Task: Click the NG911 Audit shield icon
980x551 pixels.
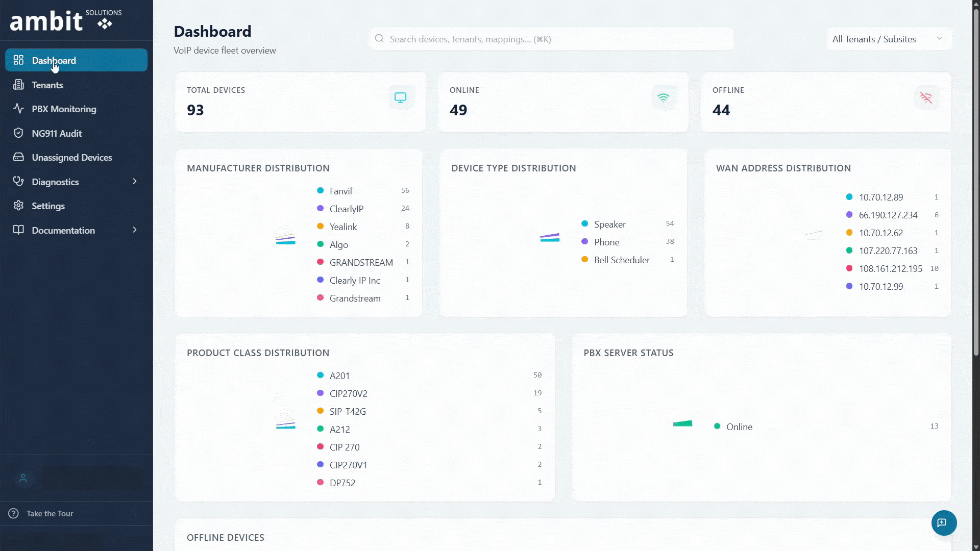Action: tap(18, 133)
